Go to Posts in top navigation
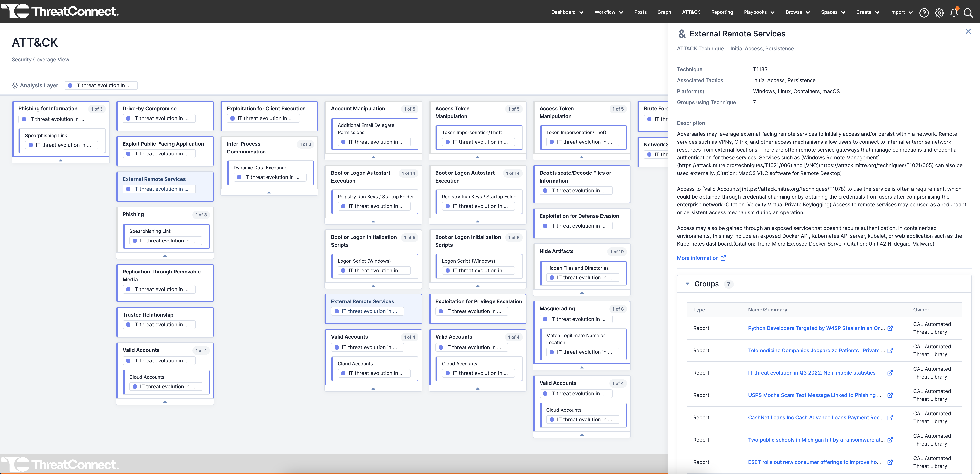The height and width of the screenshot is (474, 980). [640, 12]
